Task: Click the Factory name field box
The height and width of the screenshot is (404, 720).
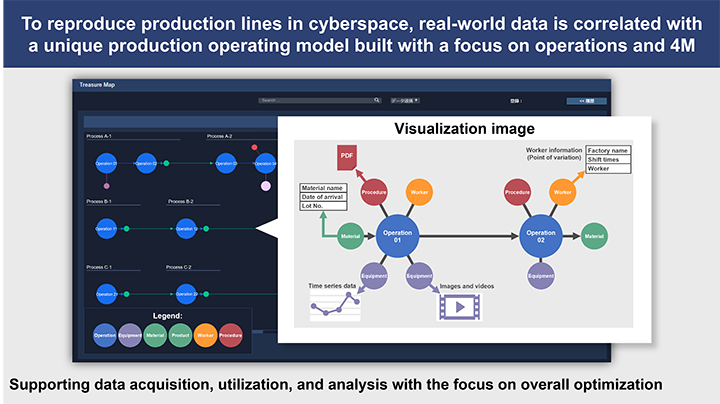Action: [x=608, y=150]
